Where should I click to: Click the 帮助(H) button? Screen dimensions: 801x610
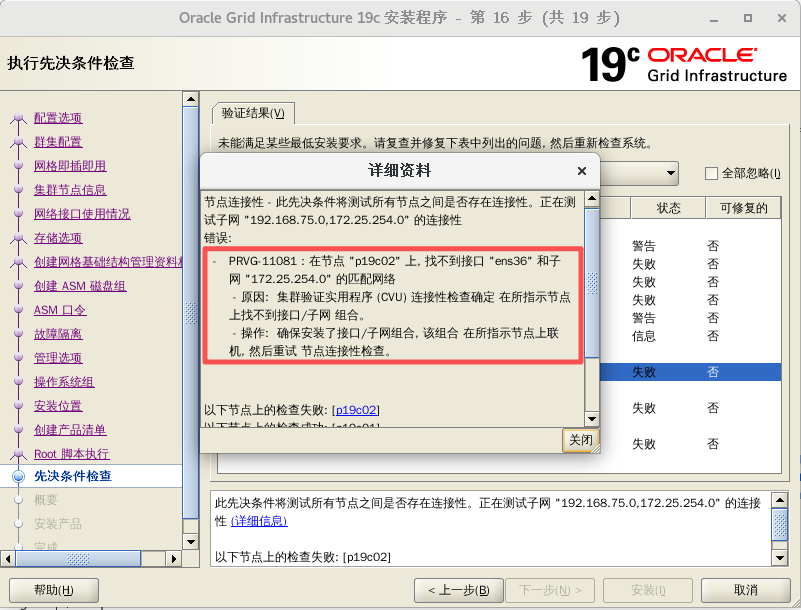54,591
